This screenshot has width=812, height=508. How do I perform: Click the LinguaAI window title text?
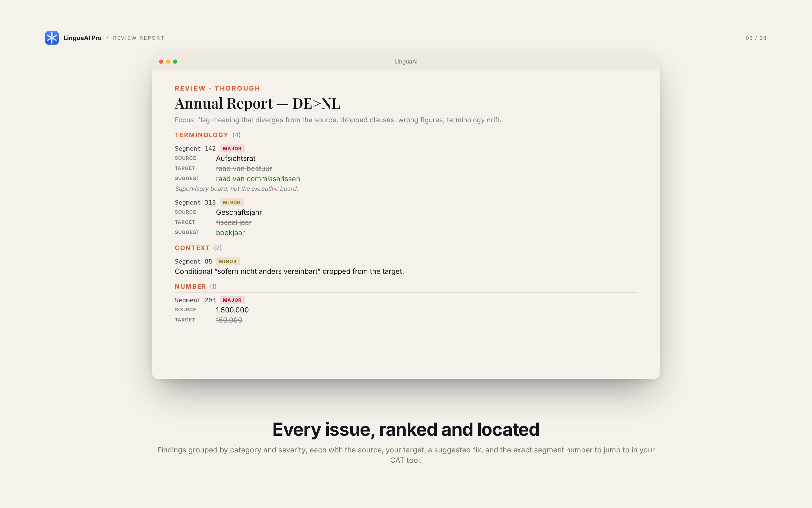coord(406,62)
